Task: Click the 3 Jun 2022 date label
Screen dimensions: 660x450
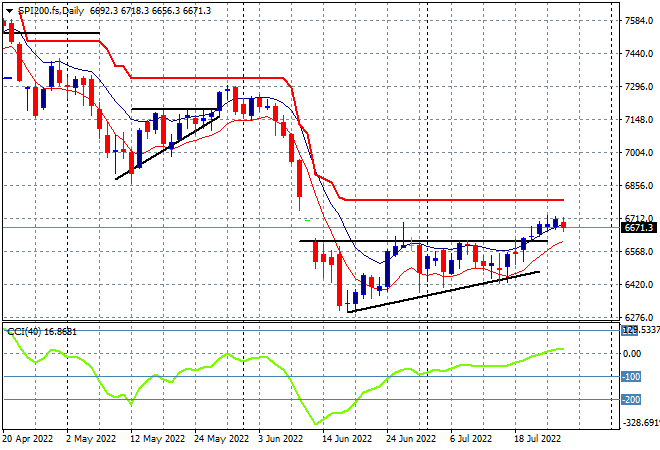Action: 280,439
